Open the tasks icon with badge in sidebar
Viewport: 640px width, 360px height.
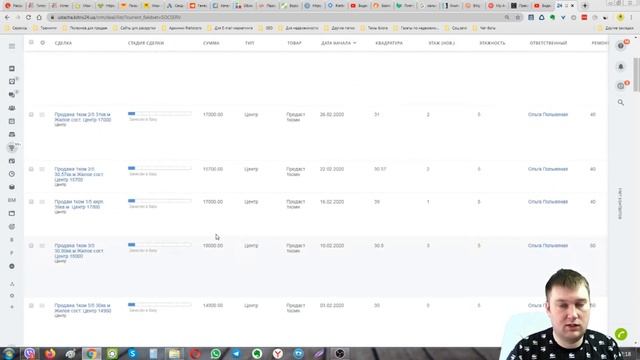tap(12, 82)
